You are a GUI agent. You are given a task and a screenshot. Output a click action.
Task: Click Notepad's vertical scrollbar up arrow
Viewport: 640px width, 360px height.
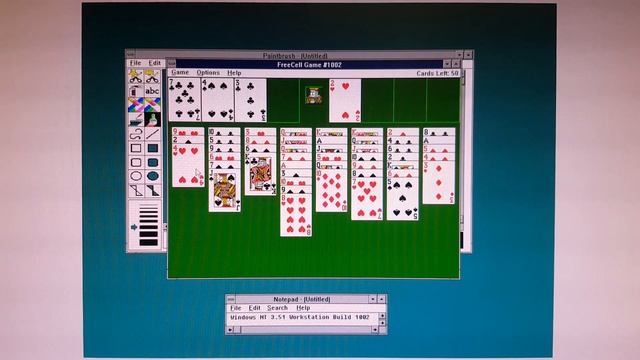(x=382, y=316)
